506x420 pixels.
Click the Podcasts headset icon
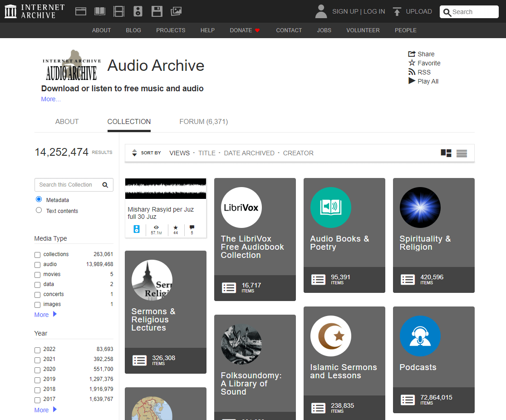point(420,336)
